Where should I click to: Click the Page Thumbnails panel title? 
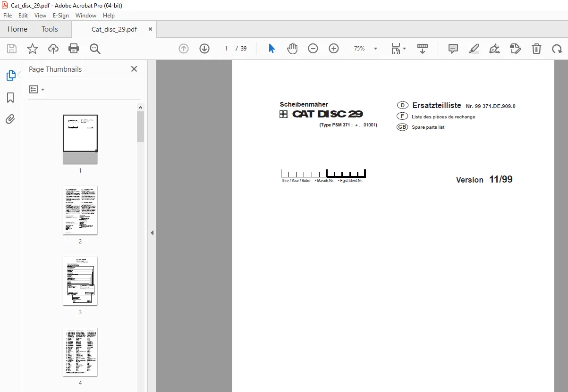point(55,69)
